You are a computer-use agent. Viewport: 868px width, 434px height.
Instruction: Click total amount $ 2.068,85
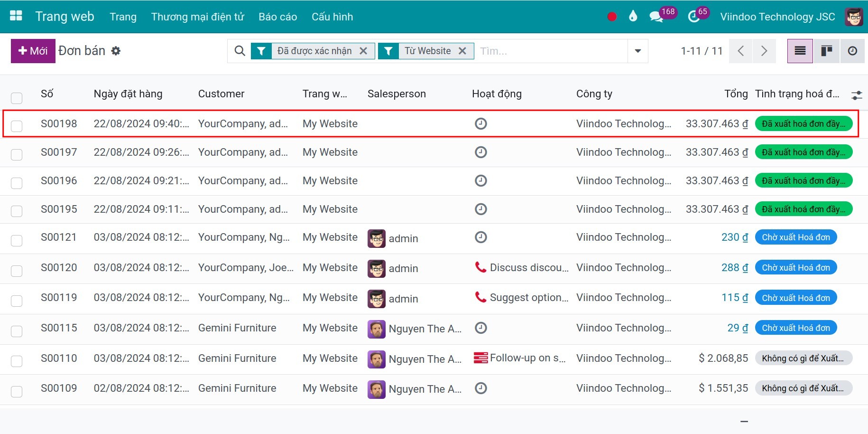click(723, 358)
